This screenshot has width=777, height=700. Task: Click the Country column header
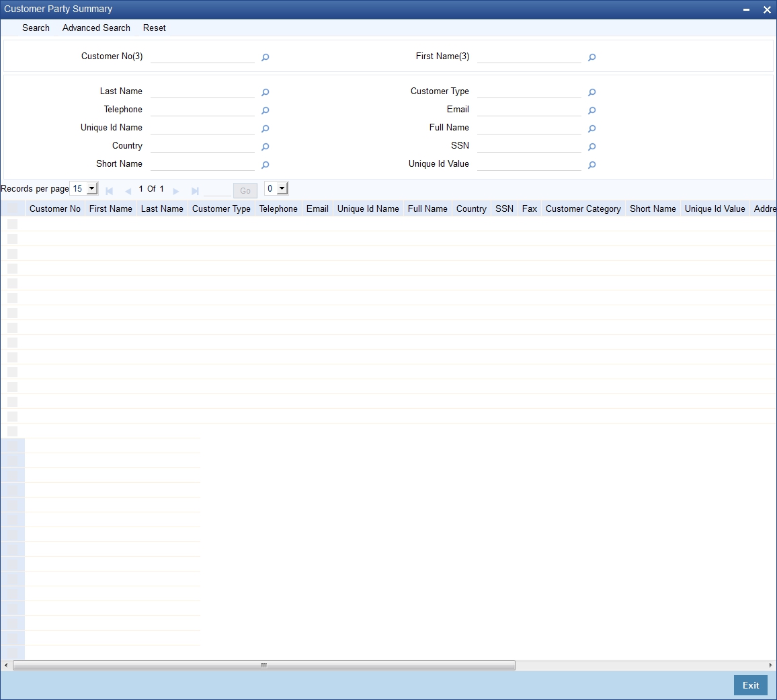[471, 208]
